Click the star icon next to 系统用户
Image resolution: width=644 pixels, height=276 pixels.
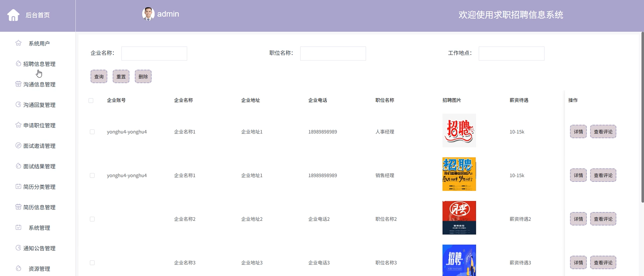point(18,43)
